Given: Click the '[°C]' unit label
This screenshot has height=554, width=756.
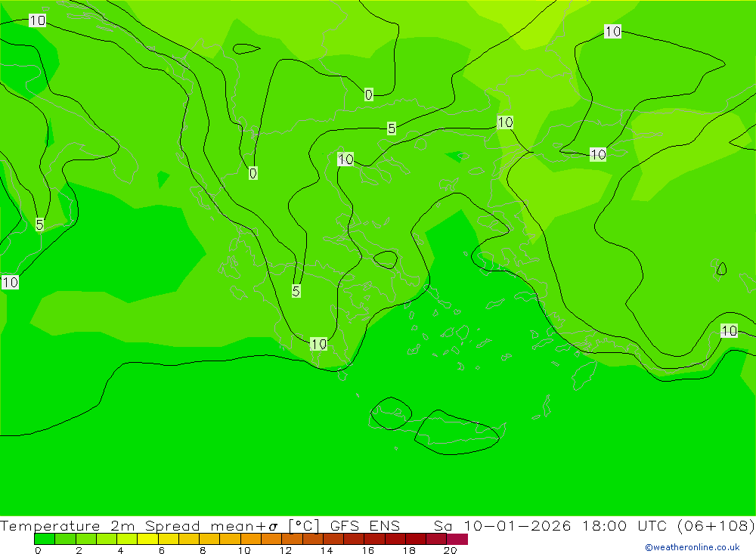Looking at the screenshot, I should (304, 525).
